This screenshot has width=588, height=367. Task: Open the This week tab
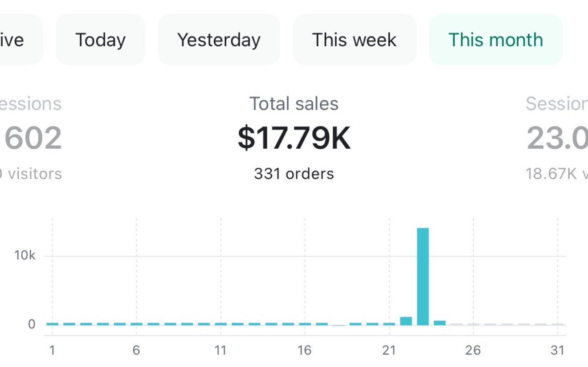coord(354,40)
